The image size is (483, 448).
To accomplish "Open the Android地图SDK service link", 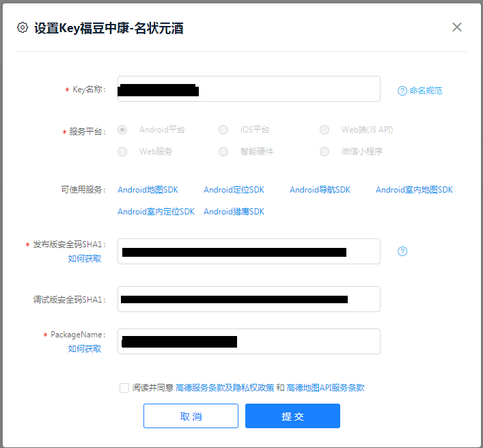I will pyautogui.click(x=148, y=190).
